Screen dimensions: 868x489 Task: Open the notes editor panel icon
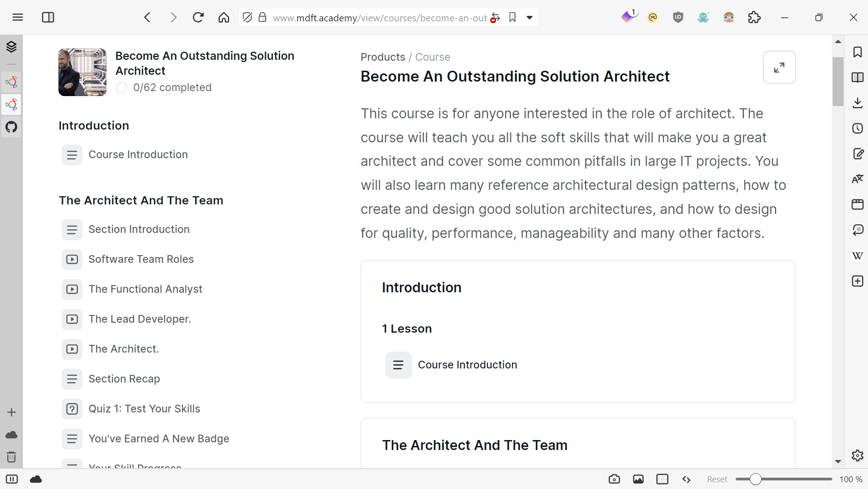coord(857,154)
